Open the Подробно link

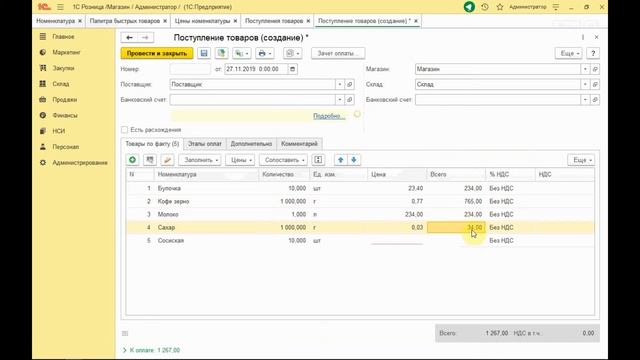(329, 116)
